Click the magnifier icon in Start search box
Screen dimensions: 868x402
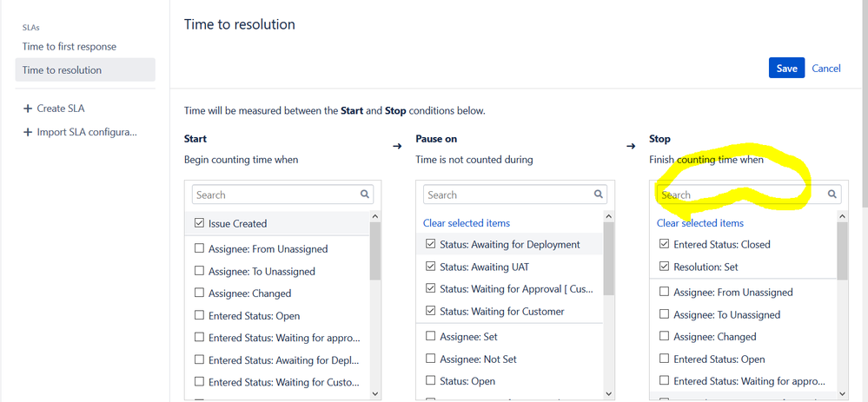click(x=366, y=194)
